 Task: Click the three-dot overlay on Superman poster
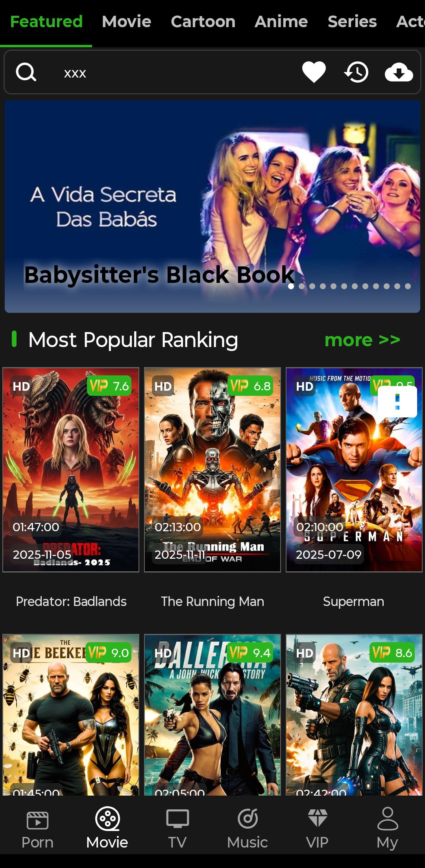(397, 402)
